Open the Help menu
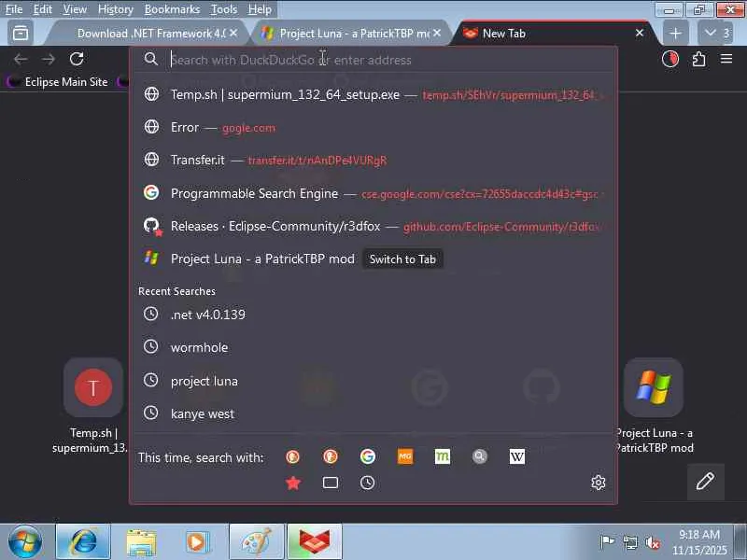 260,9
